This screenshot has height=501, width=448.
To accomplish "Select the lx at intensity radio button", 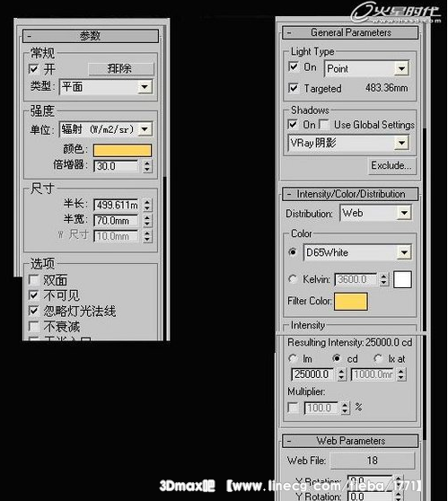I will click(x=378, y=358).
